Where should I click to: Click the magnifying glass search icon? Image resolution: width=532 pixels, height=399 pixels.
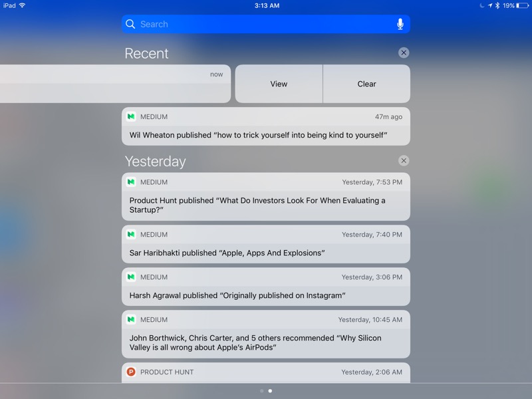coord(130,25)
